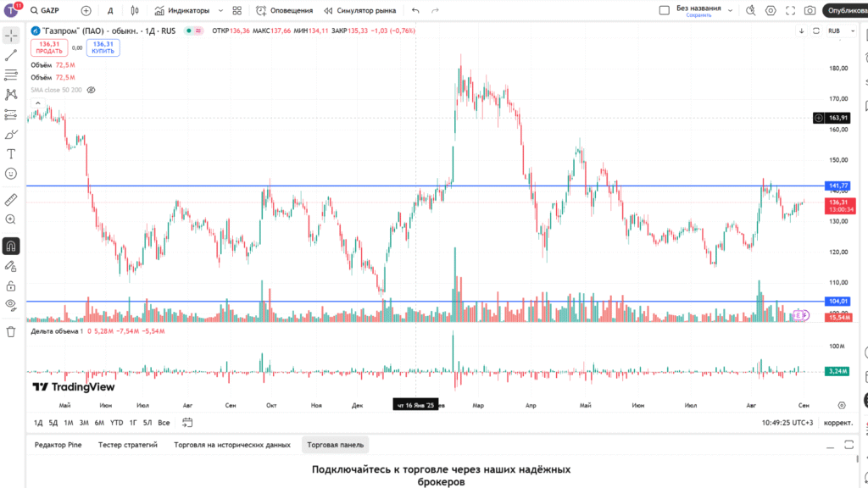Viewport: 868px width, 488px height.
Task: Open the time axis settings gear
Action: click(x=842, y=406)
